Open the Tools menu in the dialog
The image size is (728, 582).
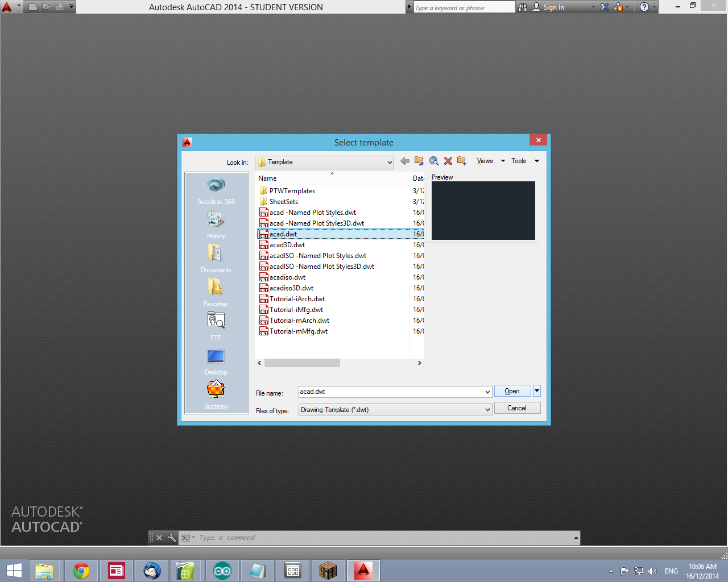[x=518, y=161]
